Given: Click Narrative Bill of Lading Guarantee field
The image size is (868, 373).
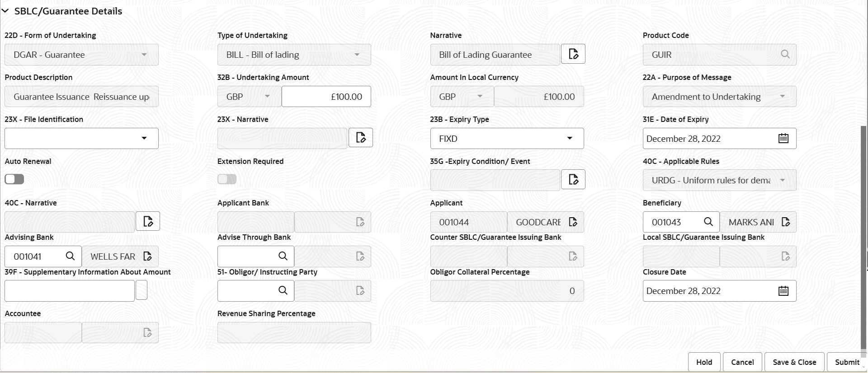Looking at the screenshot, I should coord(495,55).
